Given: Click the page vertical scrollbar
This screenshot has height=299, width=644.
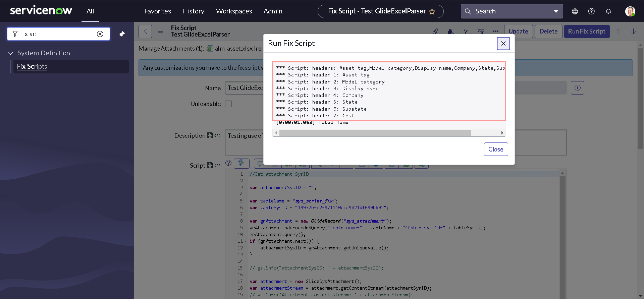Looking at the screenshot, I should pyautogui.click(x=640, y=98).
